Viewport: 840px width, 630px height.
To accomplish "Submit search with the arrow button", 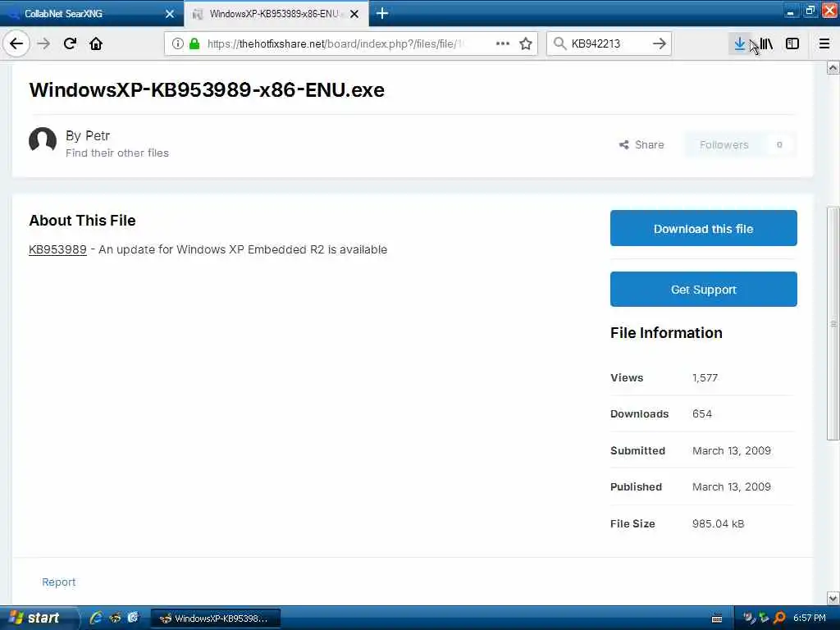I will point(660,43).
